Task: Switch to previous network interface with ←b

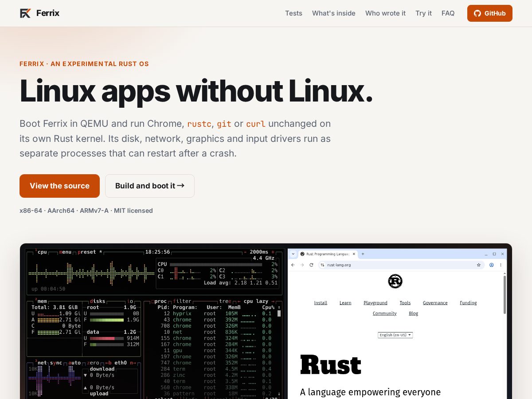Action: [108, 363]
